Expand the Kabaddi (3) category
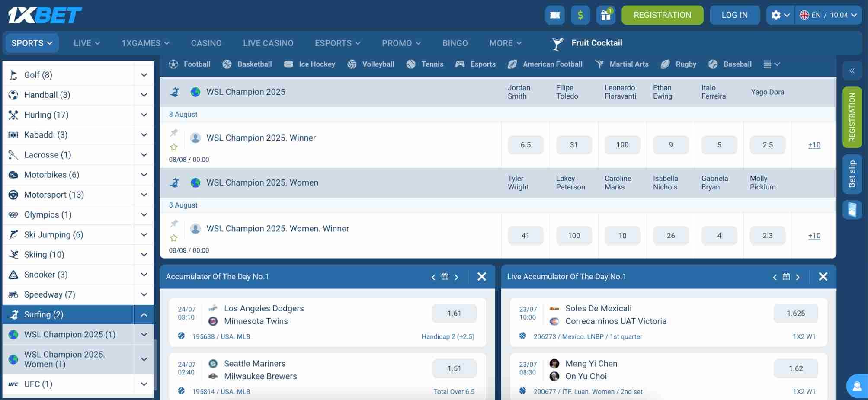868x400 pixels. pos(144,135)
